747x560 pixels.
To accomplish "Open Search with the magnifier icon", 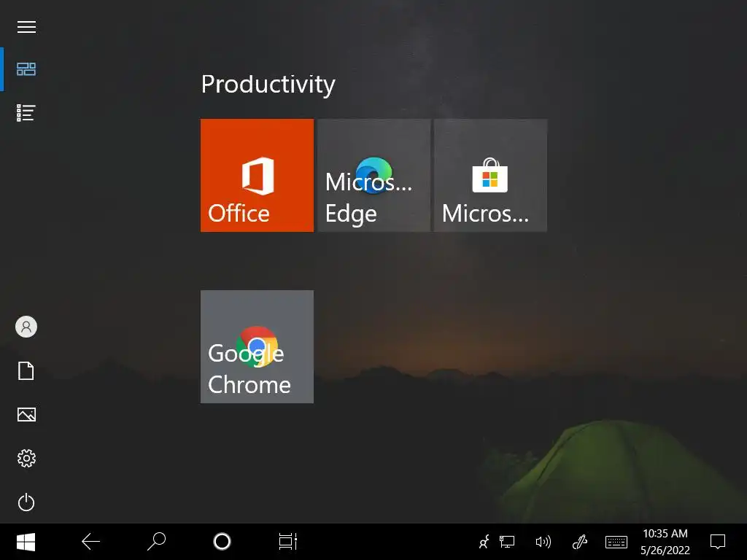I will click(156, 542).
